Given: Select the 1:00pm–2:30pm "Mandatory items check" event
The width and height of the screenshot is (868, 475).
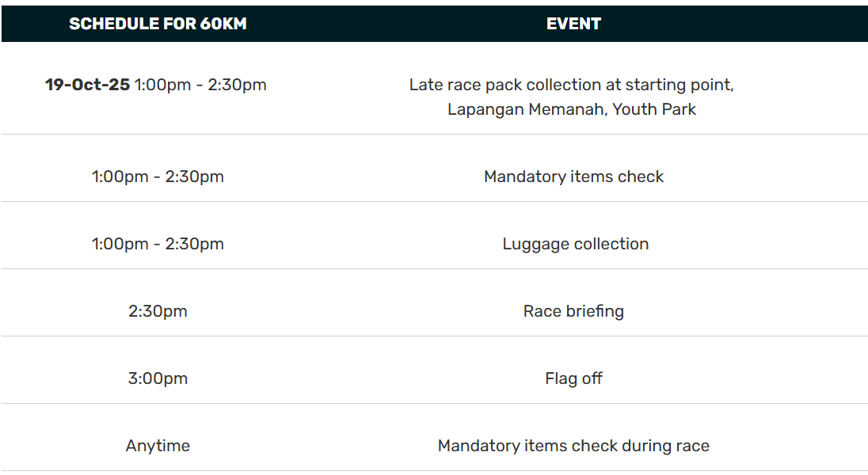Looking at the screenshot, I should pos(573,177).
